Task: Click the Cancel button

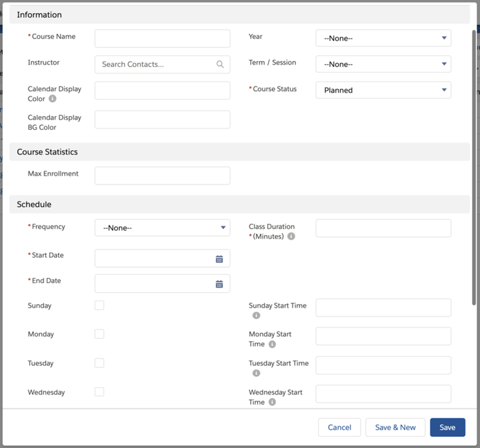Action: click(339, 427)
